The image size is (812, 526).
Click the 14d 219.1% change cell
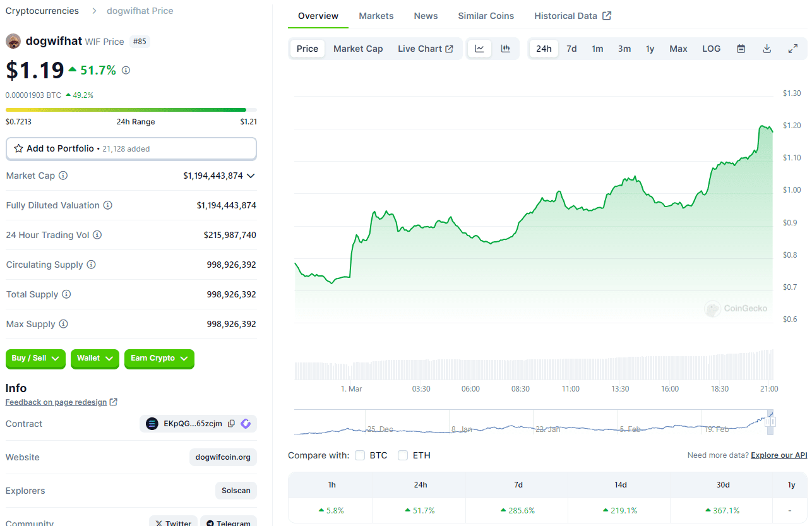[619, 510]
